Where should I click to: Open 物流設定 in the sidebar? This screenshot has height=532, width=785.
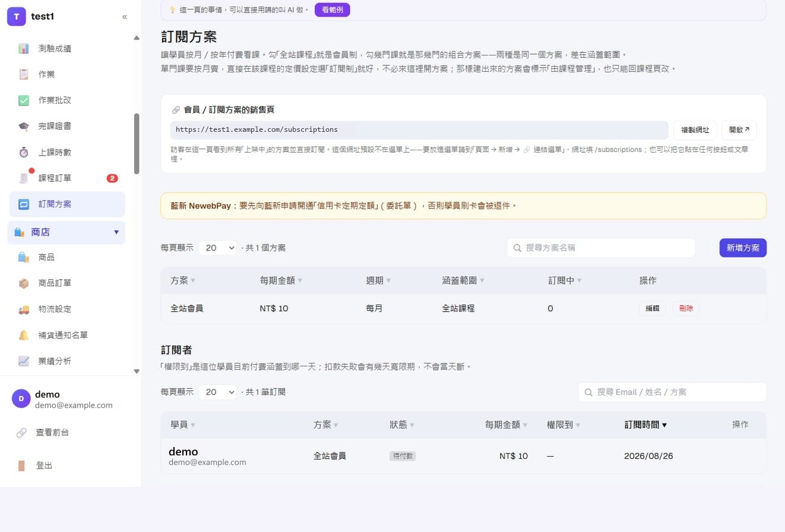[x=66, y=309]
